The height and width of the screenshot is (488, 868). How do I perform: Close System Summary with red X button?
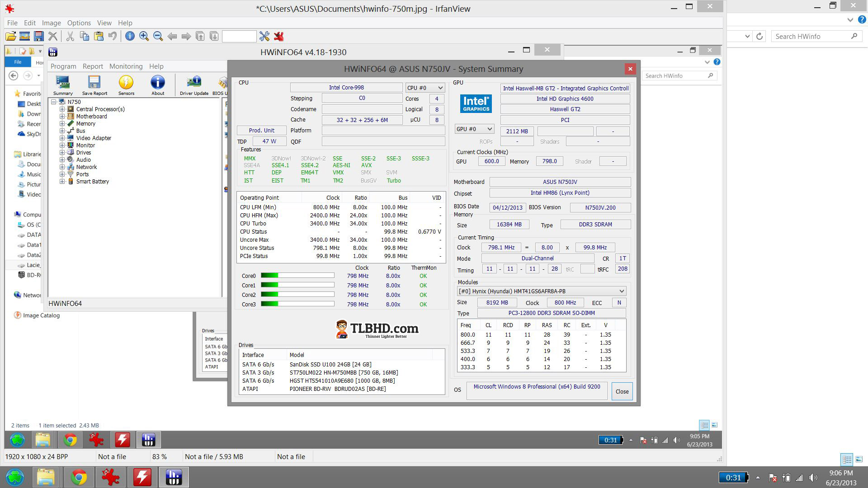[x=630, y=69]
